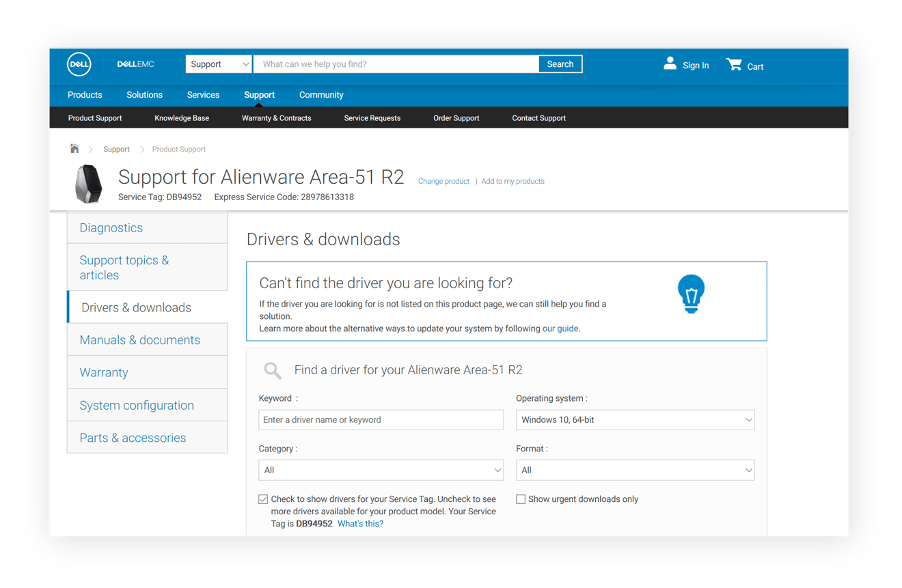Click the blue Search button
The height and width of the screenshot is (588, 902).
(560, 64)
